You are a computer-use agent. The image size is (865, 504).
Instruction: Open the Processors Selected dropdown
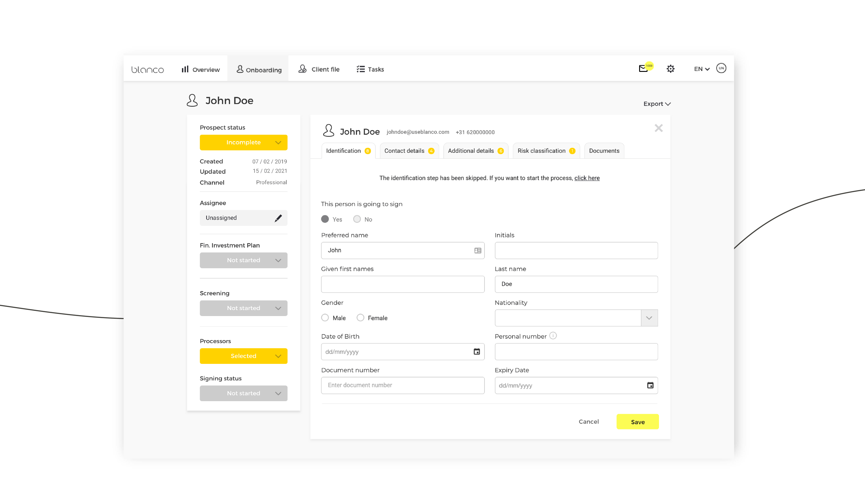coord(243,356)
